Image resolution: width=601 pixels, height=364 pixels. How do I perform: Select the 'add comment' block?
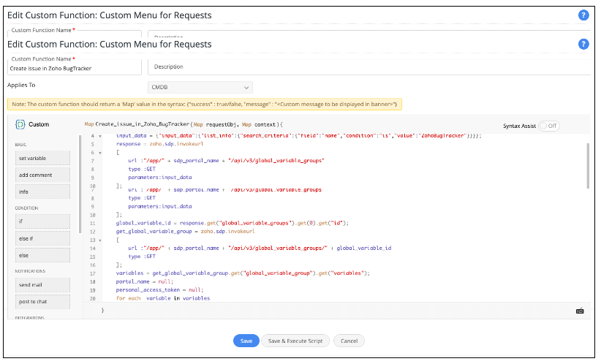click(42, 175)
